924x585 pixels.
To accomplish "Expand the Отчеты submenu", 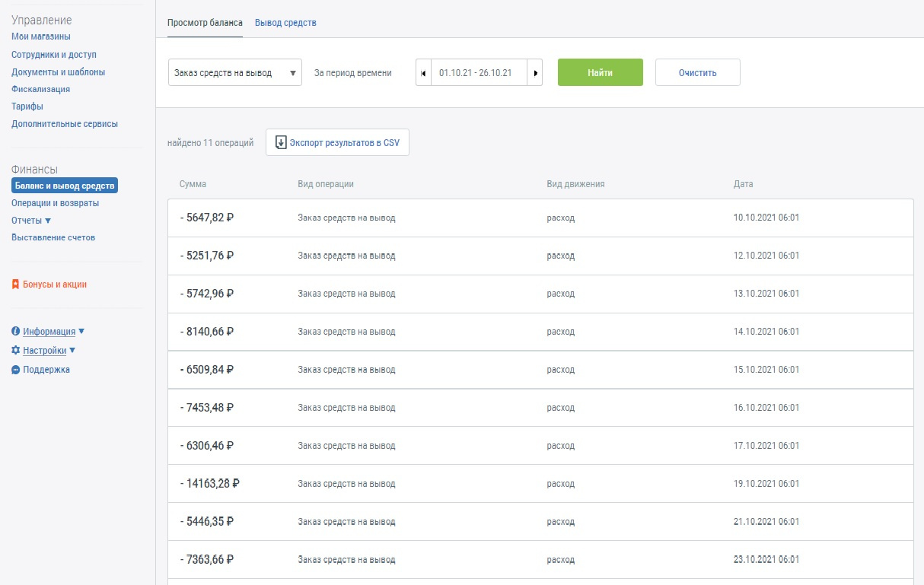I will (48, 221).
